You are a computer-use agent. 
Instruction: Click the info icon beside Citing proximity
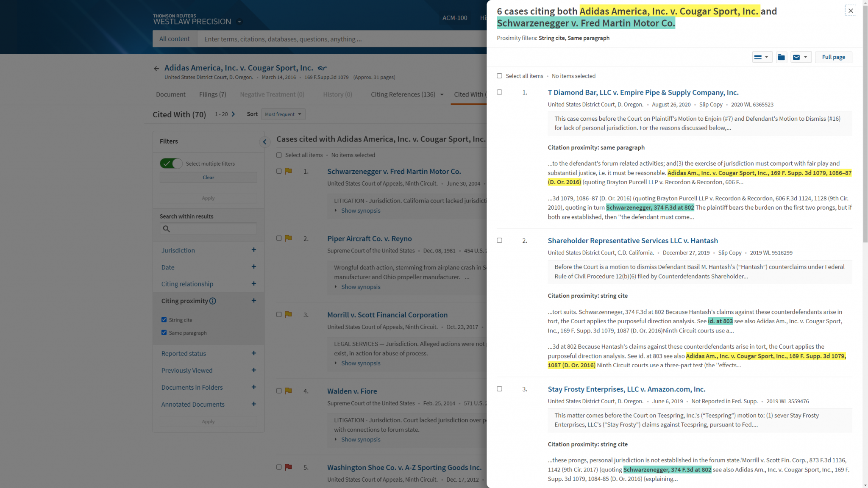213,301
